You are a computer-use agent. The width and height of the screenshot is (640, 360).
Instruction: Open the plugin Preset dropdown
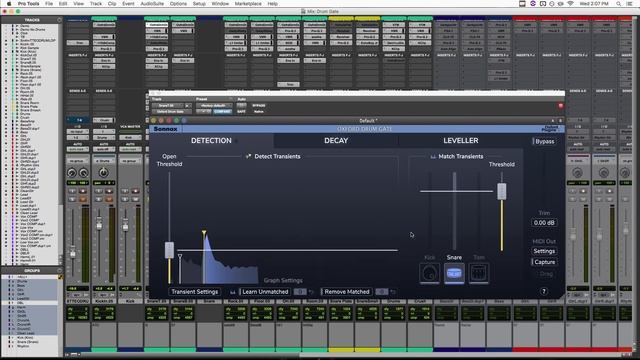pos(214,105)
